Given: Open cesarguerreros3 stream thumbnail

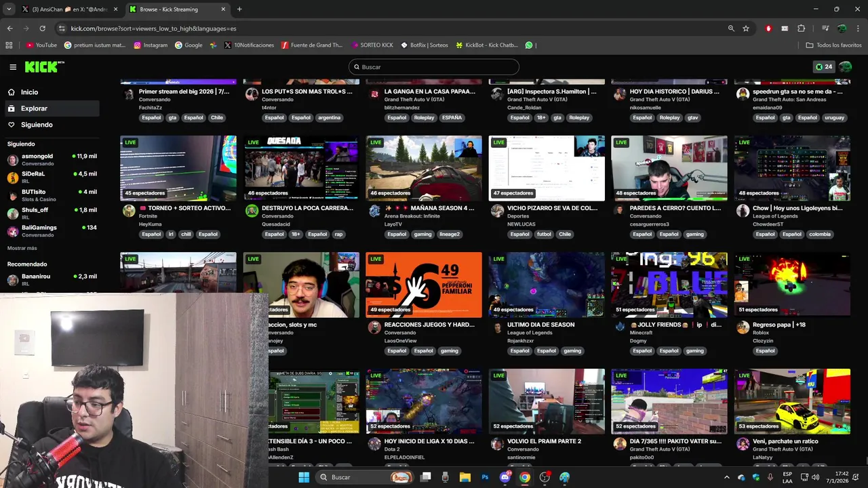Looking at the screenshot, I should (669, 168).
